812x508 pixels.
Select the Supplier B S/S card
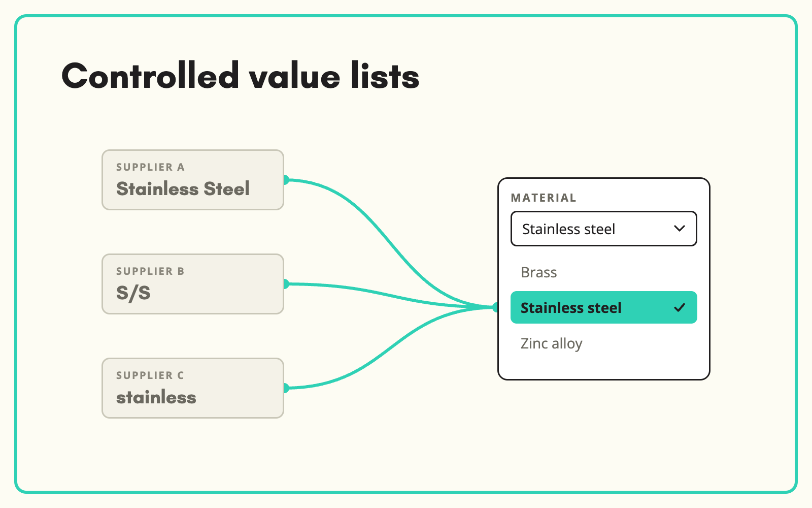pyautogui.click(x=193, y=284)
